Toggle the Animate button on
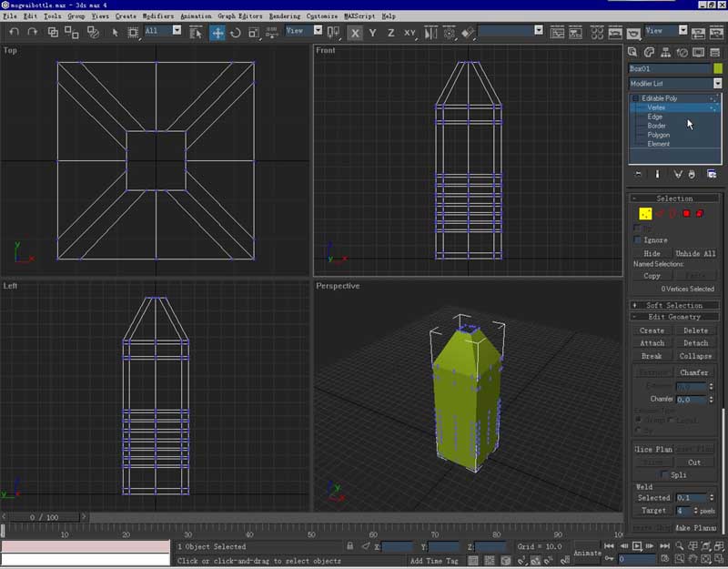Image resolution: width=728 pixels, height=569 pixels. tap(588, 553)
